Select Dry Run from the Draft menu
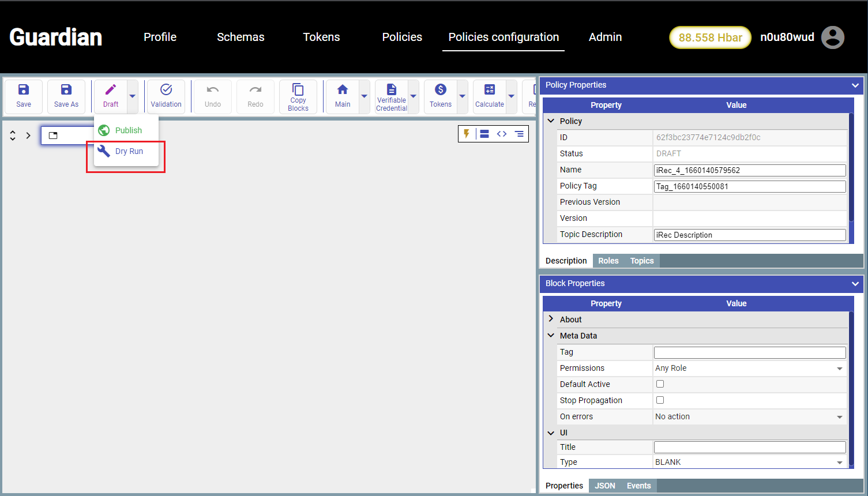Screen dimensions: 868x496 pyautogui.click(x=126, y=151)
